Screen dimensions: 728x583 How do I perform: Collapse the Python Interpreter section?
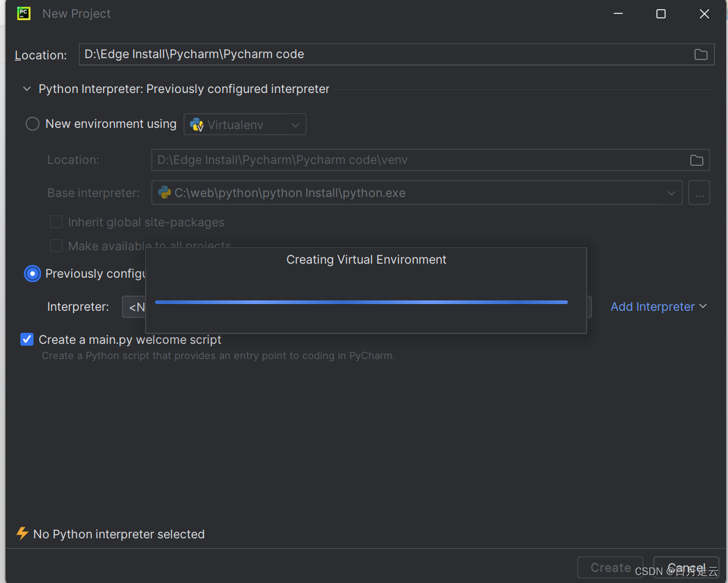(x=27, y=89)
